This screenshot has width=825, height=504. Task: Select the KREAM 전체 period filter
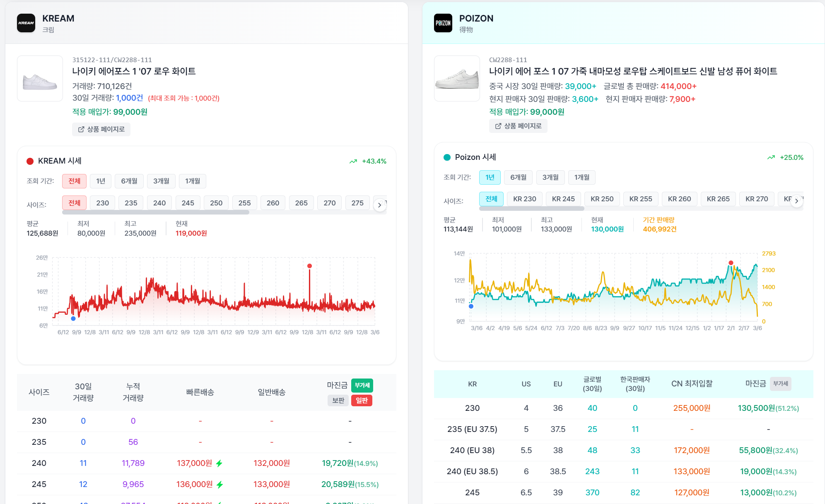coord(75,181)
